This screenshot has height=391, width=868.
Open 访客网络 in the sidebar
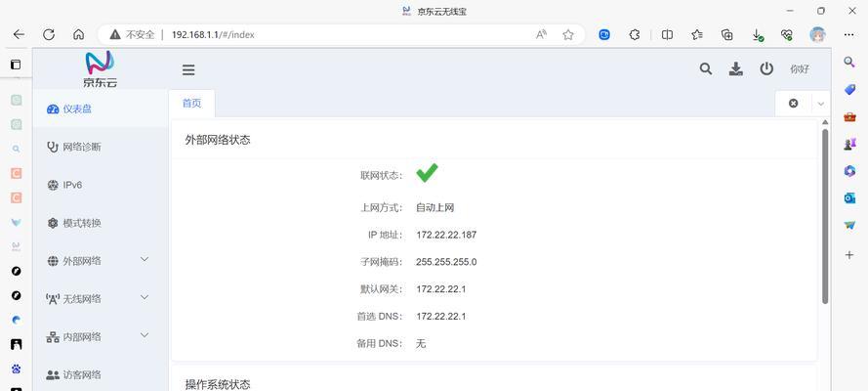[x=101, y=375]
